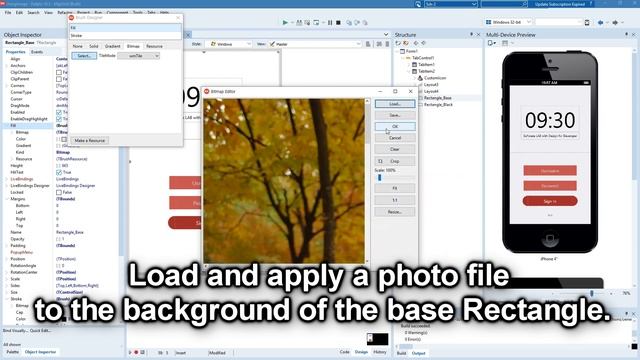Collapse Form1 node in Structure tree

coord(397,51)
